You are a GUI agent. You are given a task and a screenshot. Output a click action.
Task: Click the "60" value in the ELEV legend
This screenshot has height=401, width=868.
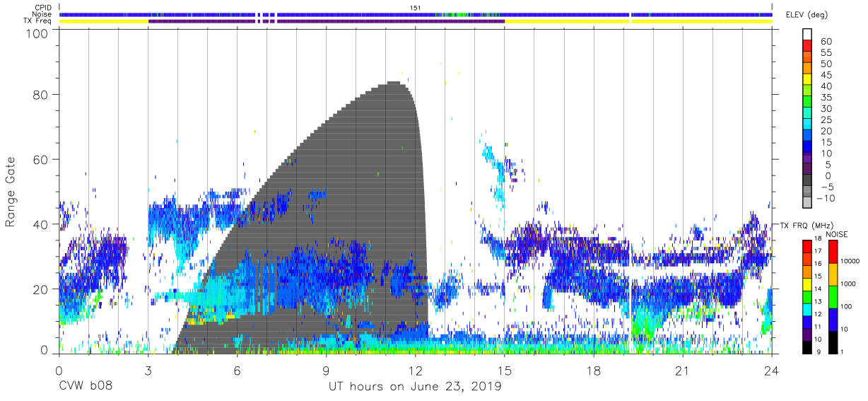(x=826, y=42)
